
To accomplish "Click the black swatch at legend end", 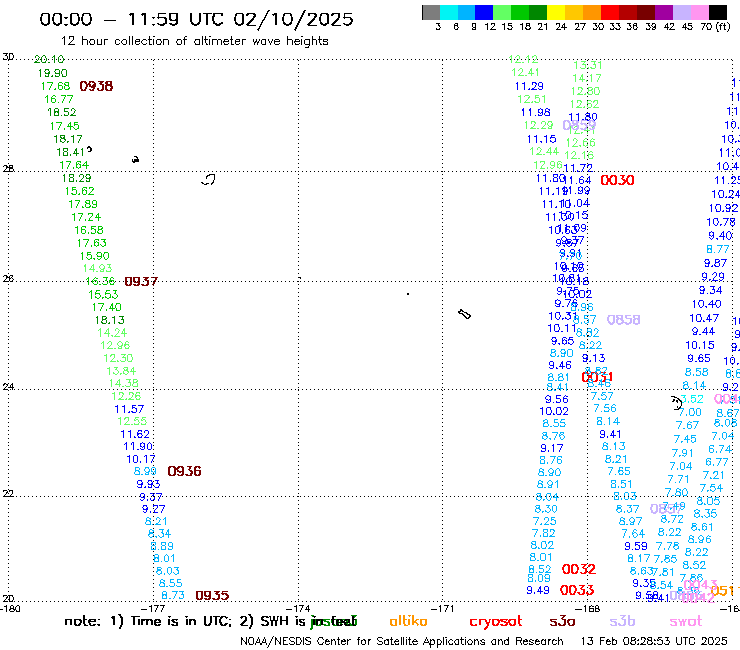I will (x=718, y=12).
